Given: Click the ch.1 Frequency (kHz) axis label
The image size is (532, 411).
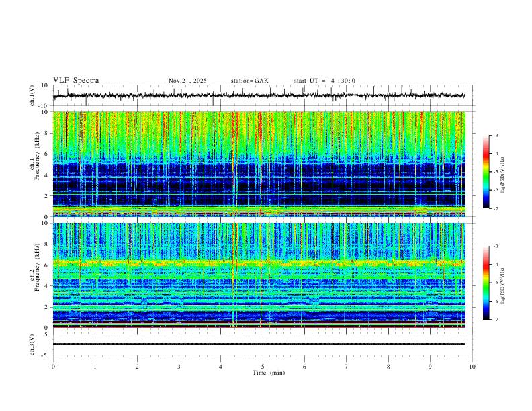Looking at the screenshot, I should [x=34, y=156].
